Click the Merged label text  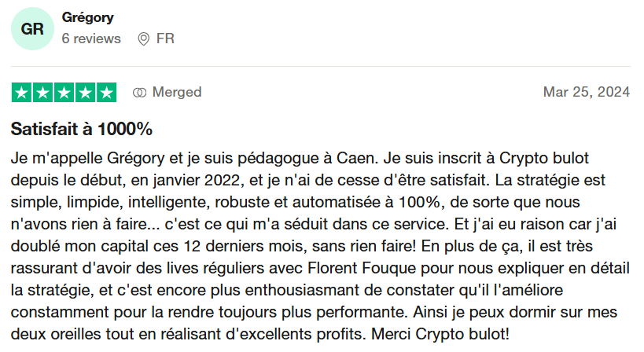tap(177, 92)
